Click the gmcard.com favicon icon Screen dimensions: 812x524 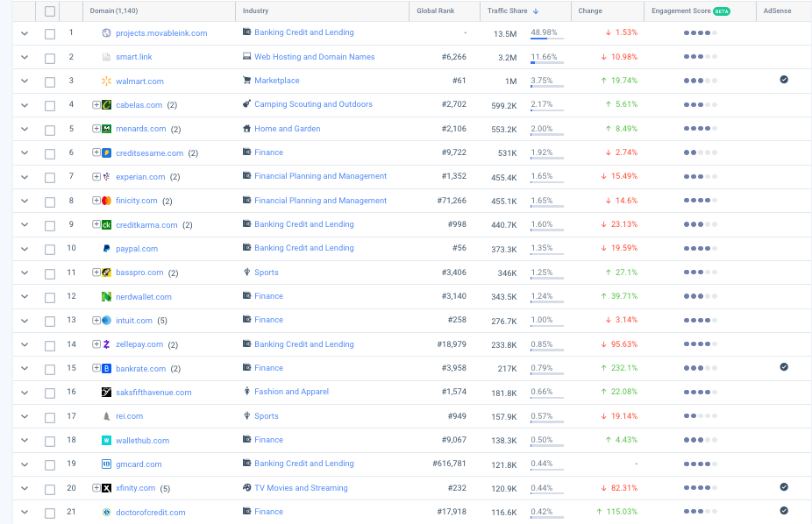pos(106,464)
